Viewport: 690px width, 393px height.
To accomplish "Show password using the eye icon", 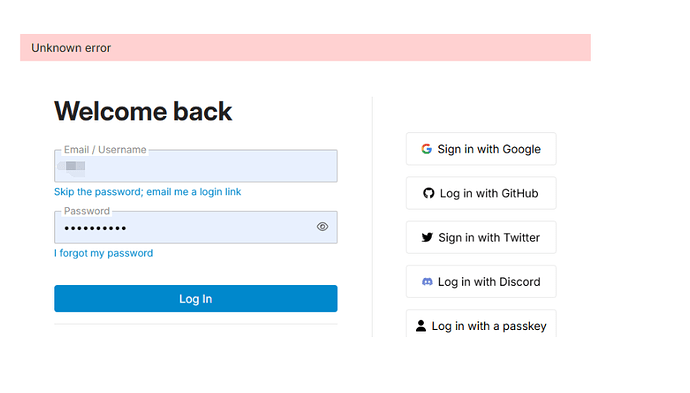I will 322,227.
